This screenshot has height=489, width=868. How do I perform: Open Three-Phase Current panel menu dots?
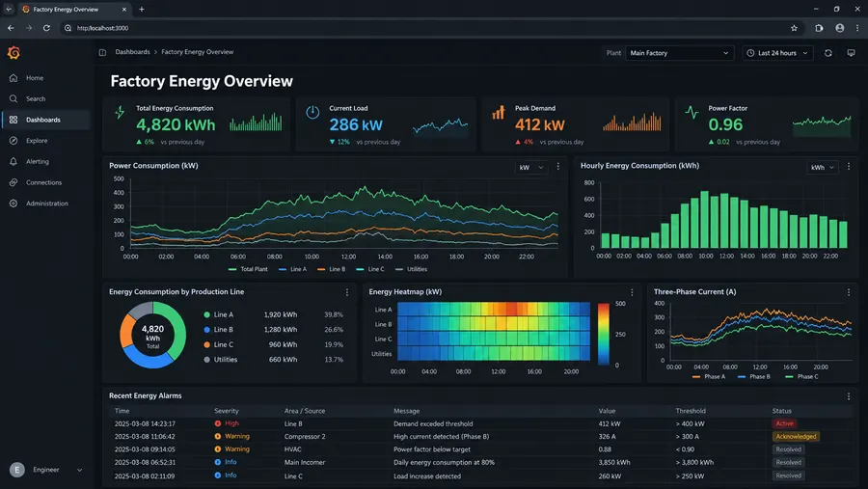pos(849,292)
